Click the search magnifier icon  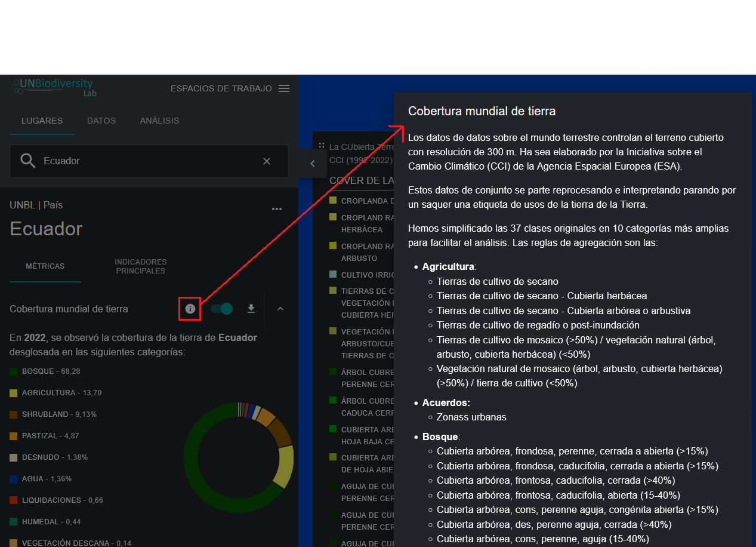[28, 161]
